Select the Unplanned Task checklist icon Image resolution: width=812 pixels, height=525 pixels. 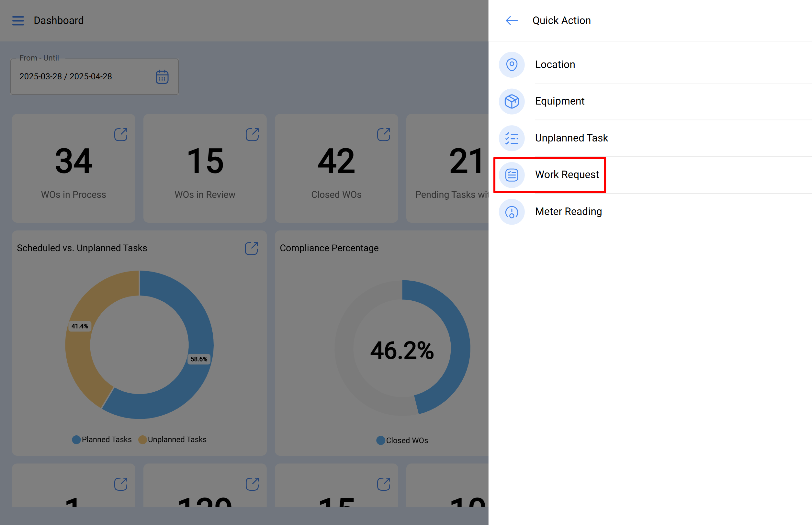[x=512, y=138]
